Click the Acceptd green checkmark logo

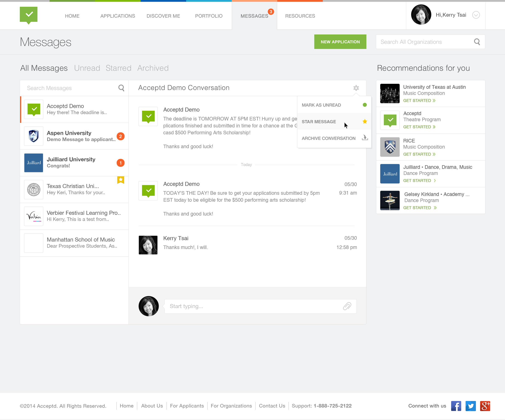[29, 15]
